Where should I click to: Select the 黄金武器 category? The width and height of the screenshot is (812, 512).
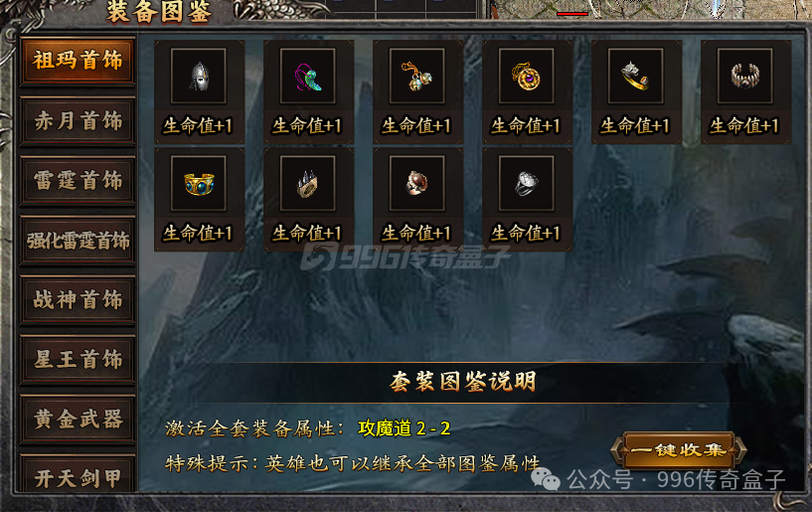pos(78,420)
